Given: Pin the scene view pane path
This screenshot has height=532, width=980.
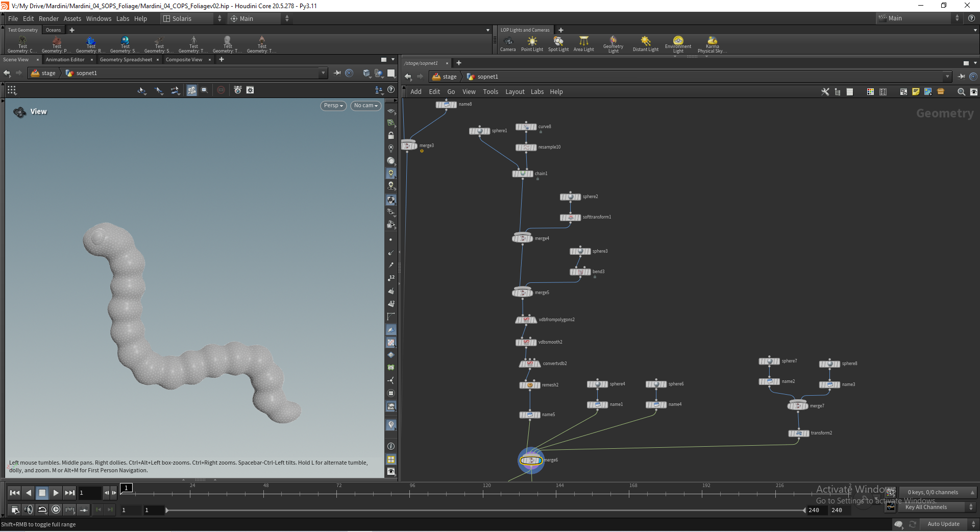Looking at the screenshot, I should (x=337, y=73).
